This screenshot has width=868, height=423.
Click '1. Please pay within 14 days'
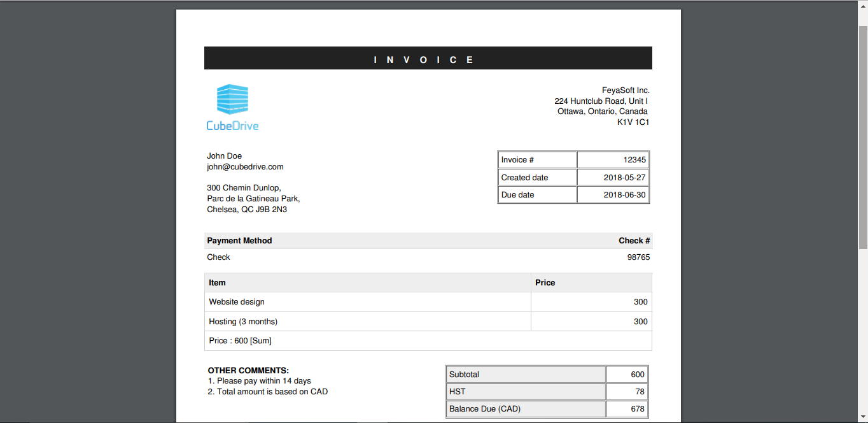point(260,381)
